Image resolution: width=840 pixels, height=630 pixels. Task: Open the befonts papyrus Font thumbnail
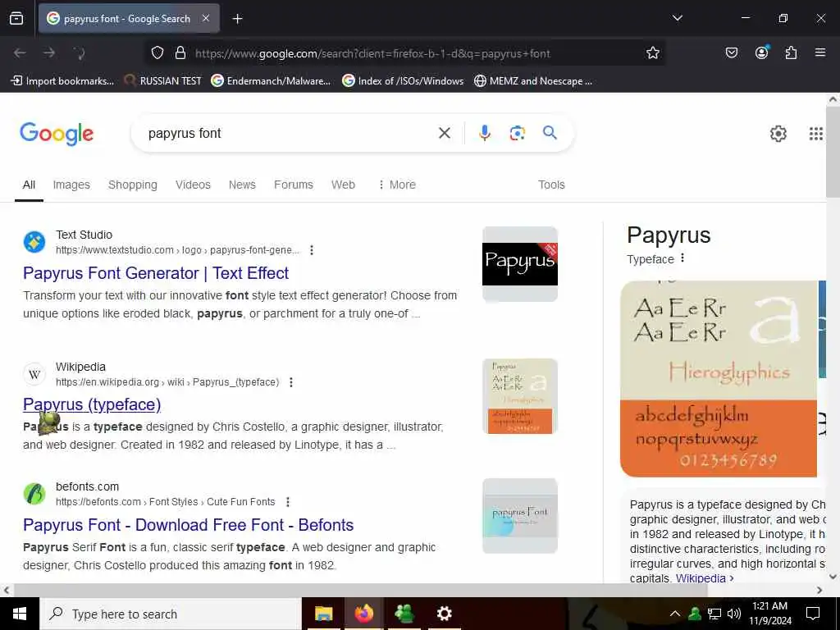point(519,515)
